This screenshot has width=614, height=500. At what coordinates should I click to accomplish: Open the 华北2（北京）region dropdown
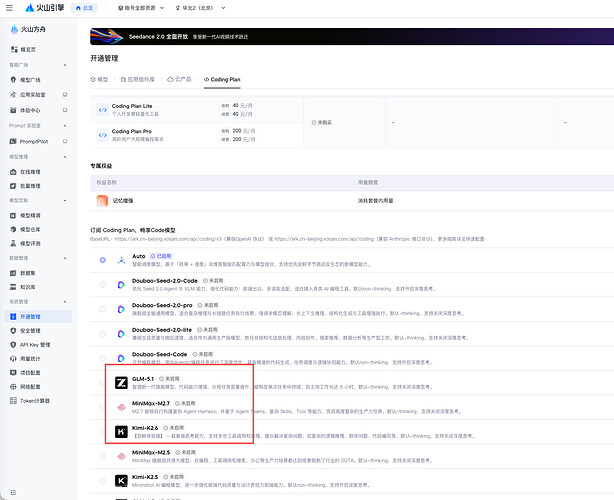pyautogui.click(x=200, y=8)
